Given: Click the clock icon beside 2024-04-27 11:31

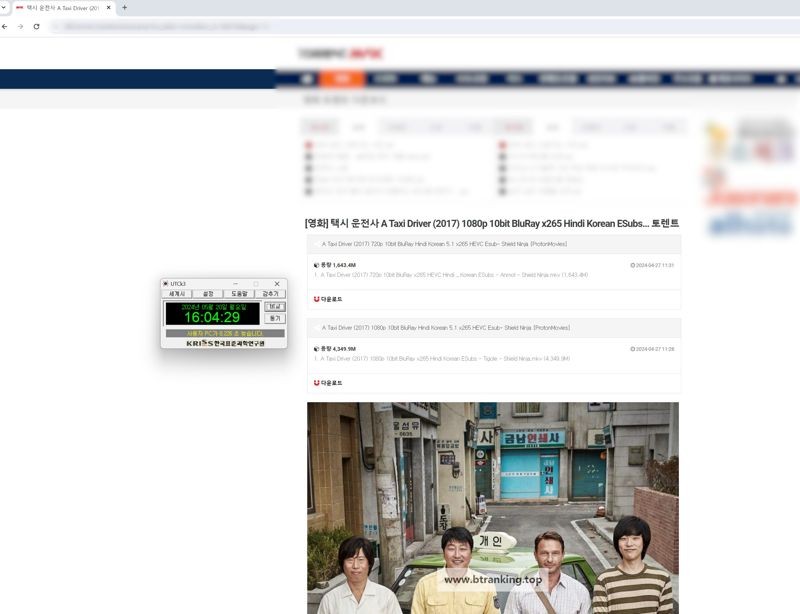Looking at the screenshot, I should (633, 265).
